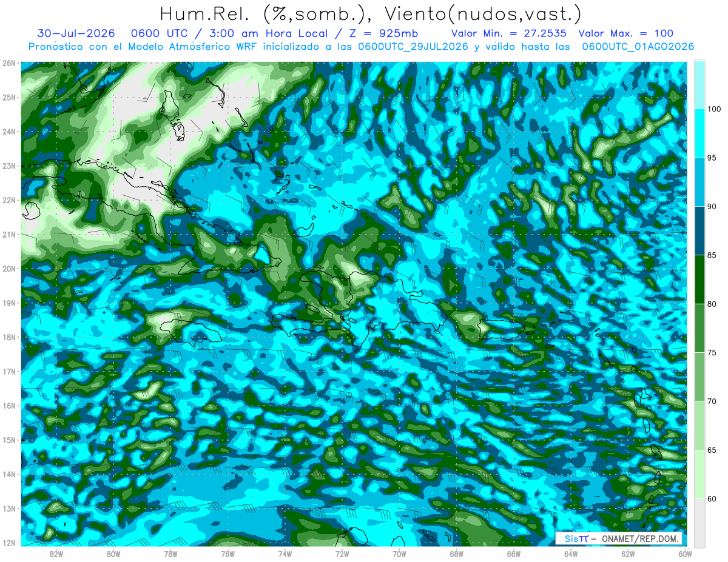Click the '19N' latitude label
Image resolution: width=728 pixels, height=562 pixels.
point(9,303)
